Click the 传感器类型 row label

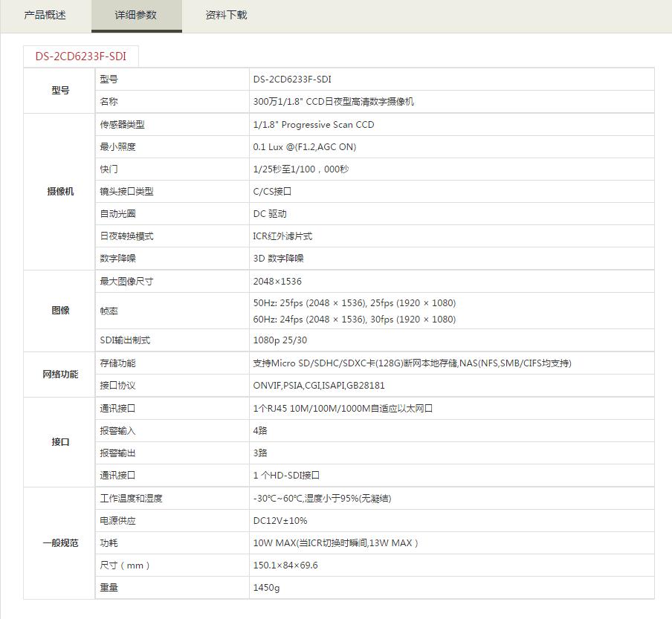click(x=122, y=125)
